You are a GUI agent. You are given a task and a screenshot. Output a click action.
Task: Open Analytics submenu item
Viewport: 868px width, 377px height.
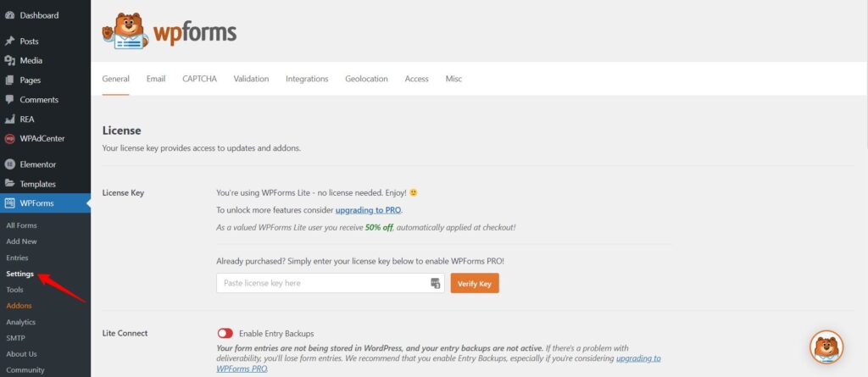tap(20, 322)
